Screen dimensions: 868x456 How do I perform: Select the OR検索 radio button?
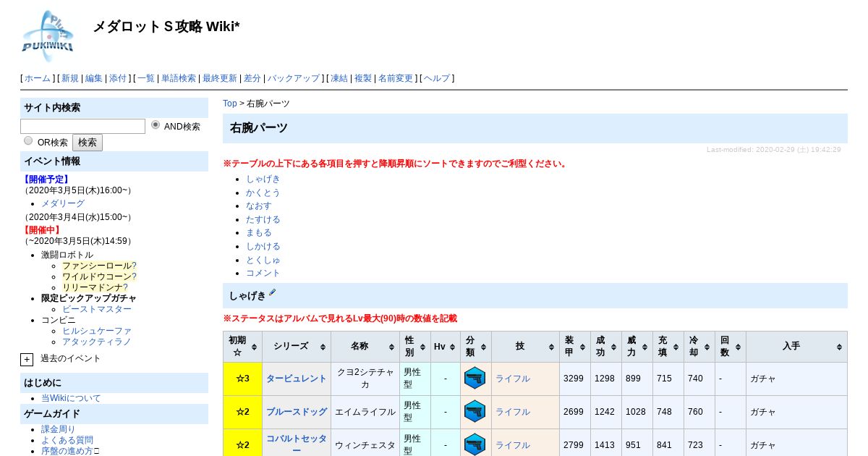pos(28,141)
